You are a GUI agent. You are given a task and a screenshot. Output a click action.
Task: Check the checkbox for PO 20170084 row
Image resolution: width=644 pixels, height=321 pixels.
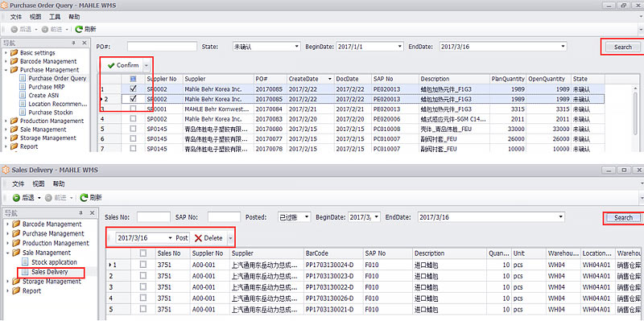coord(133,109)
